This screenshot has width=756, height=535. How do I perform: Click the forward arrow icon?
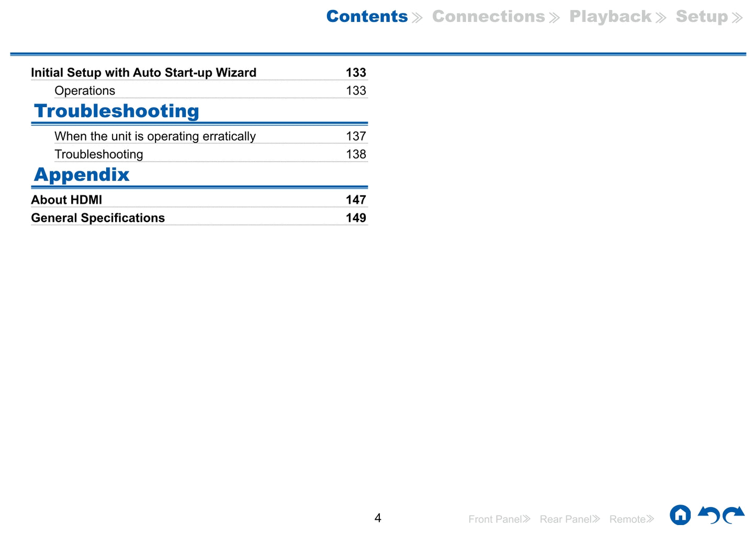click(x=734, y=515)
